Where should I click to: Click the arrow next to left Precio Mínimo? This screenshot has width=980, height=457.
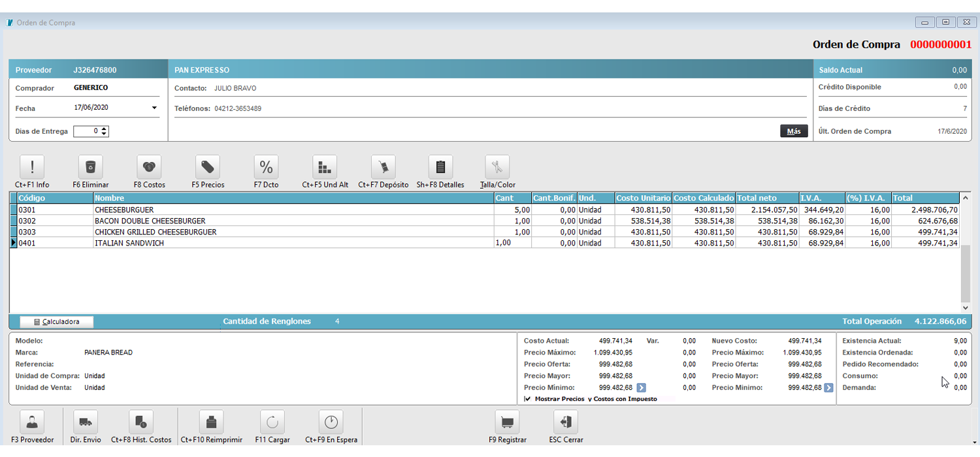pos(641,388)
